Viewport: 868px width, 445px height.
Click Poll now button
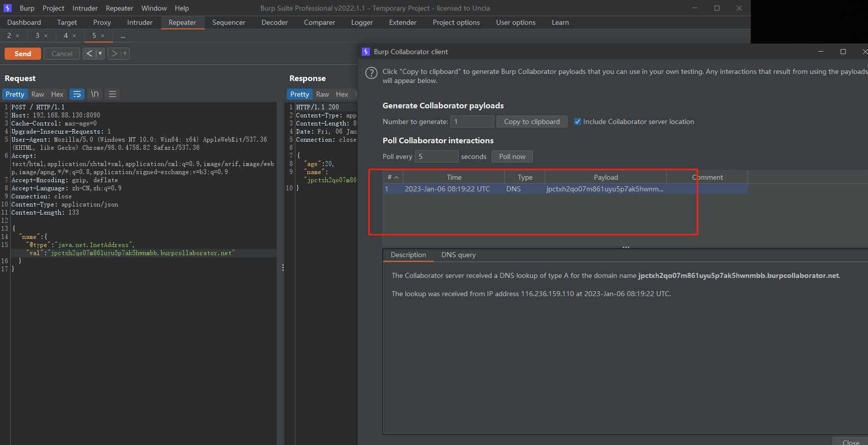(x=512, y=156)
